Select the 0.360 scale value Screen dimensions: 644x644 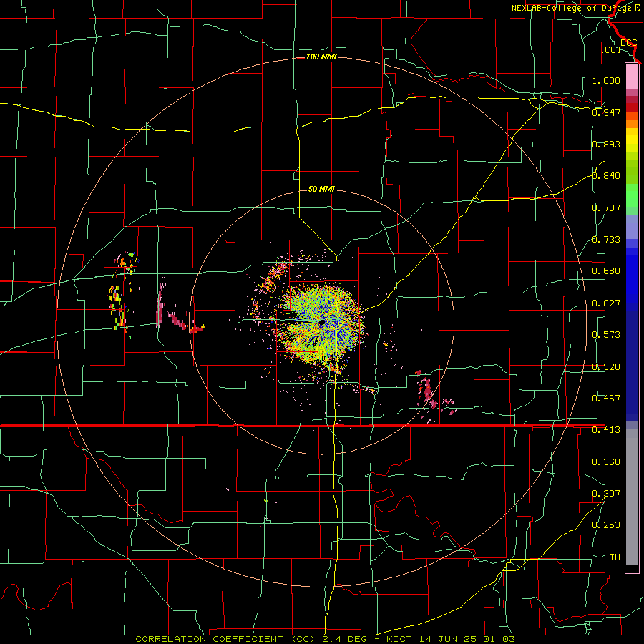pyautogui.click(x=606, y=462)
